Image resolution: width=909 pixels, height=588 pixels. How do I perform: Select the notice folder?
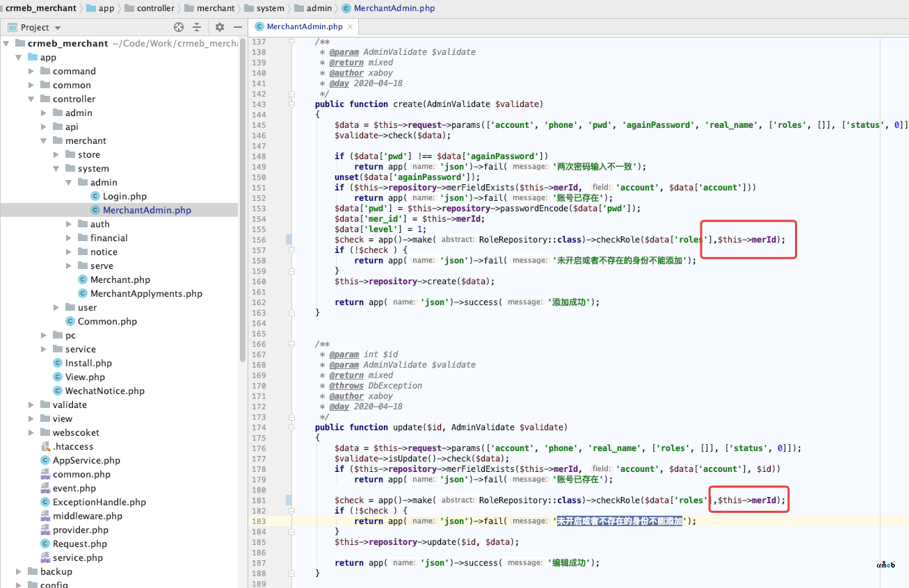104,252
